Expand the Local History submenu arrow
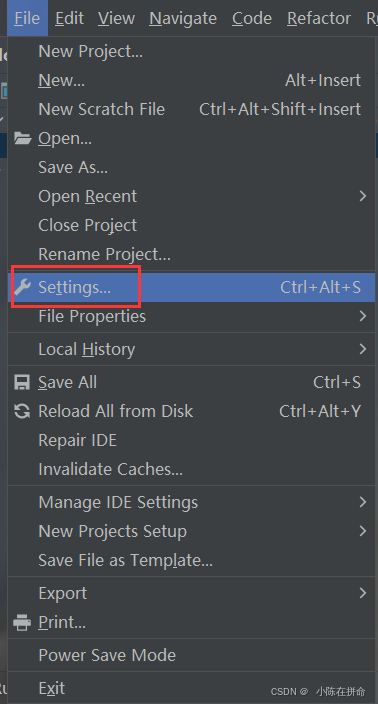Image resolution: width=378 pixels, height=704 pixels. pyautogui.click(x=363, y=349)
